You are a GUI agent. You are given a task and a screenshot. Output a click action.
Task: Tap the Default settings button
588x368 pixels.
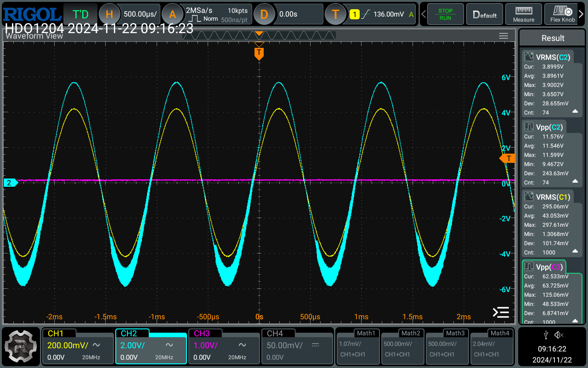[x=485, y=14]
